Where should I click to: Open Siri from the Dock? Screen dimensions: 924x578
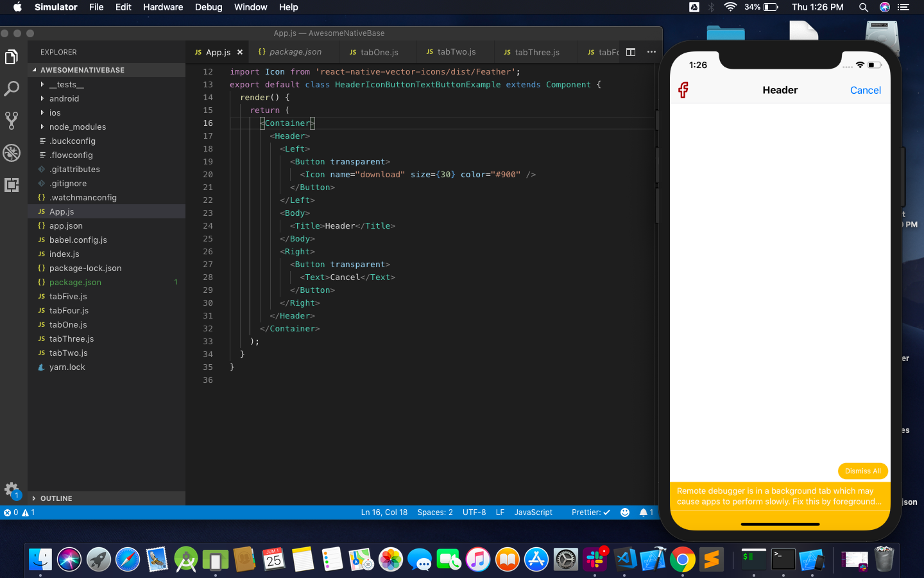69,560
